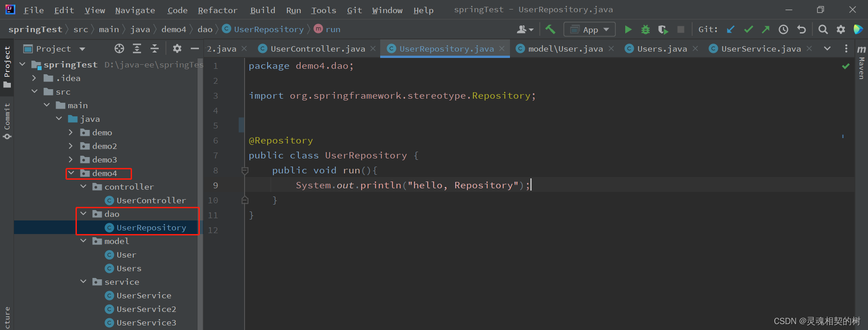Click the Build project hammer icon
The image size is (868, 330).
pyautogui.click(x=550, y=29)
